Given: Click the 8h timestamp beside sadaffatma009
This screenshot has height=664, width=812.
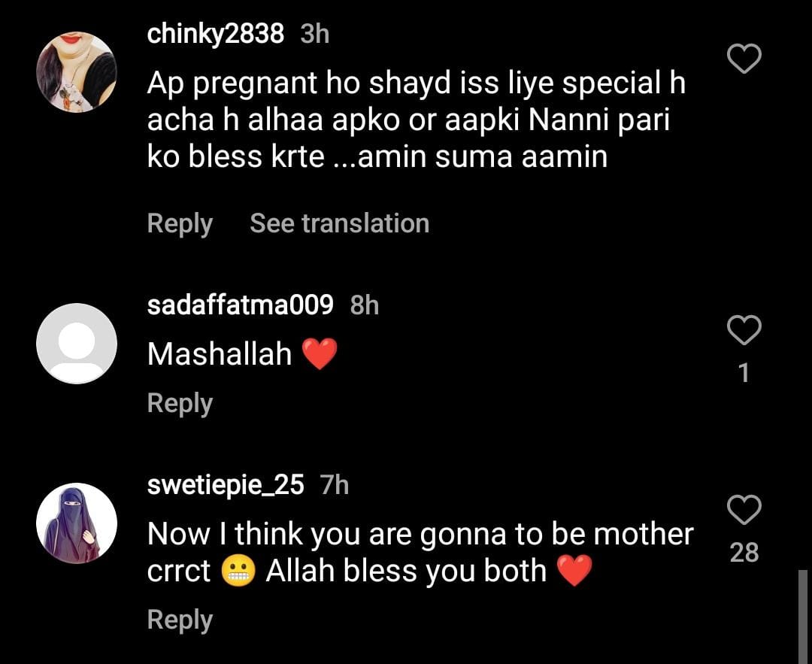Looking at the screenshot, I should tap(365, 305).
